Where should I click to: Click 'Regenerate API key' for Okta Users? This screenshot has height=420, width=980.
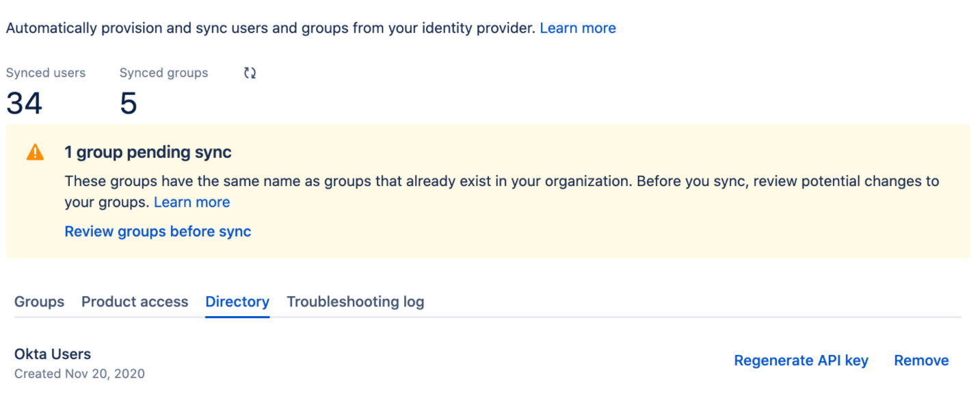[x=801, y=360]
